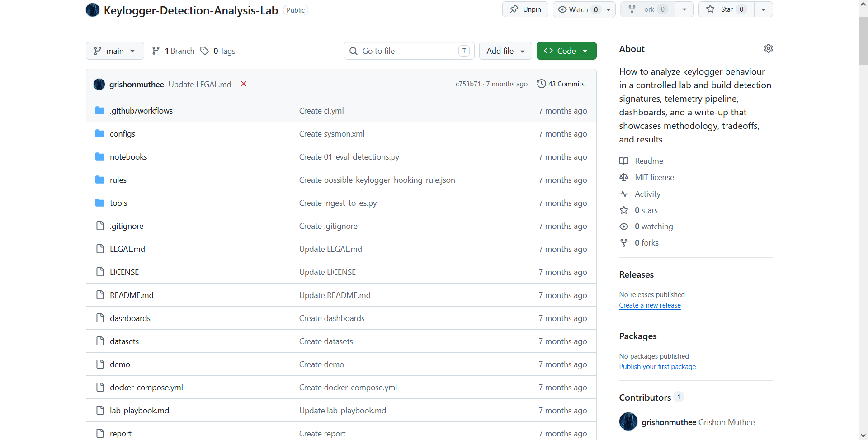Screen dimensions: 868x440
Task: Toggle Watch for the repository
Action: [578, 9]
